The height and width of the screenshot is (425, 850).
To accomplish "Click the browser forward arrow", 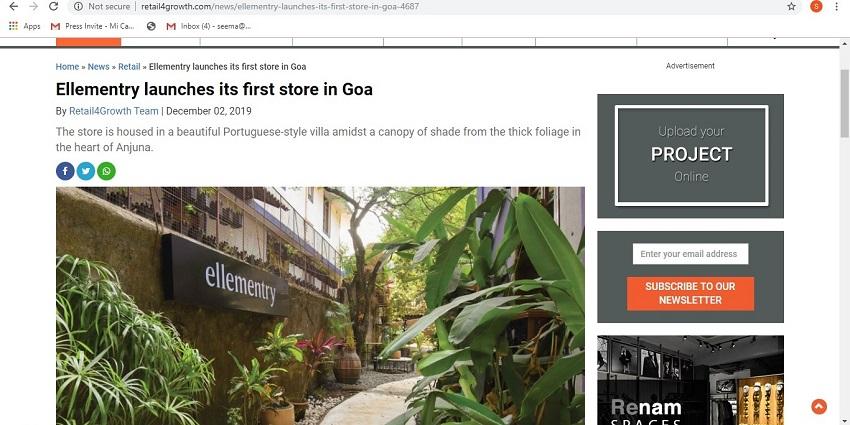I will coord(34,7).
